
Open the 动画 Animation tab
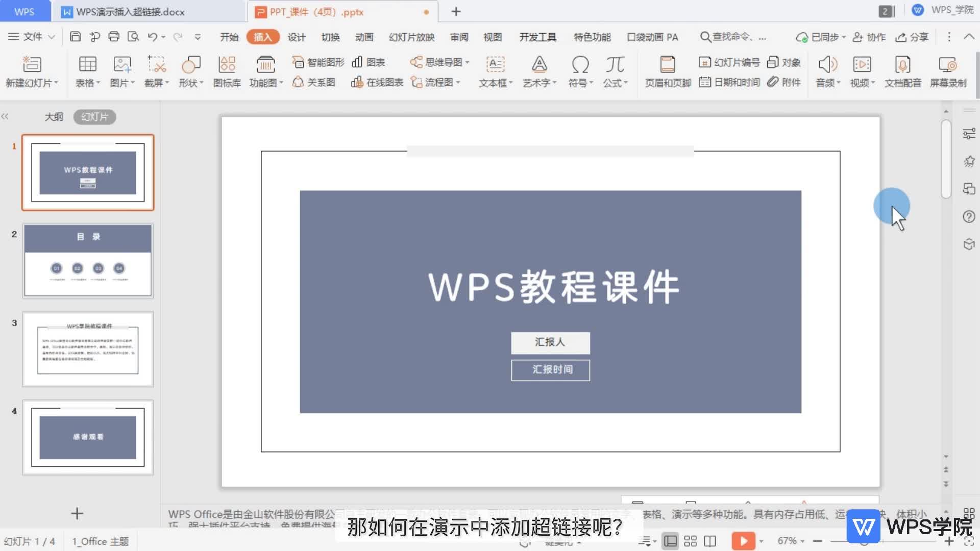pos(364,37)
